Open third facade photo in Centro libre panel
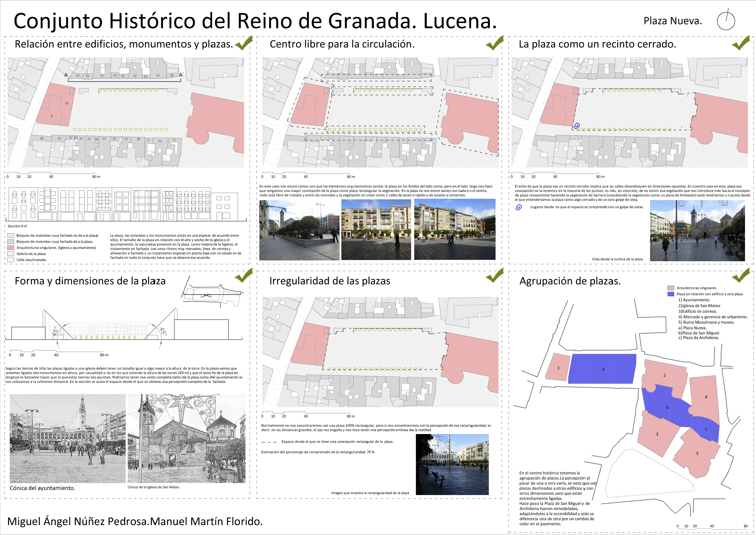Viewport: 756px width, 535px height. coord(455,229)
